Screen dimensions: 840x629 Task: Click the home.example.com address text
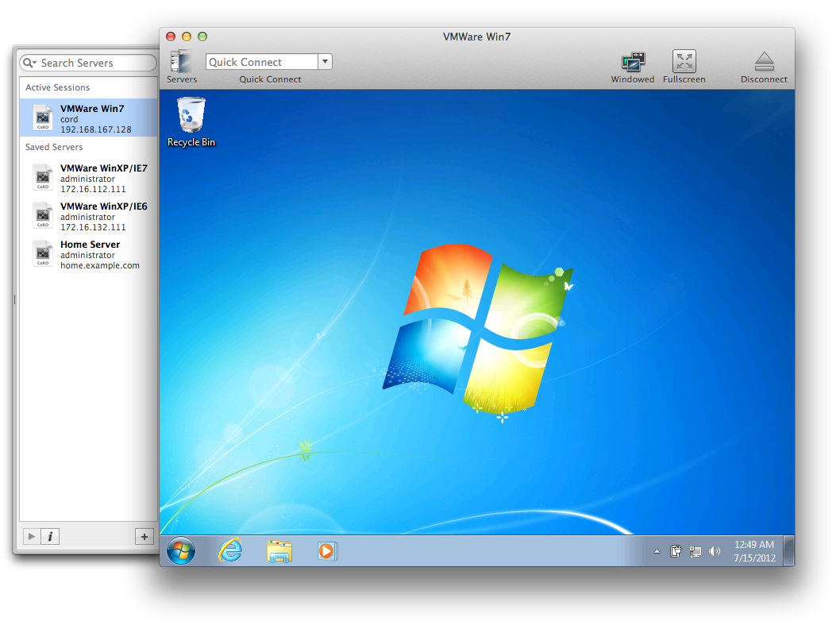(100, 266)
